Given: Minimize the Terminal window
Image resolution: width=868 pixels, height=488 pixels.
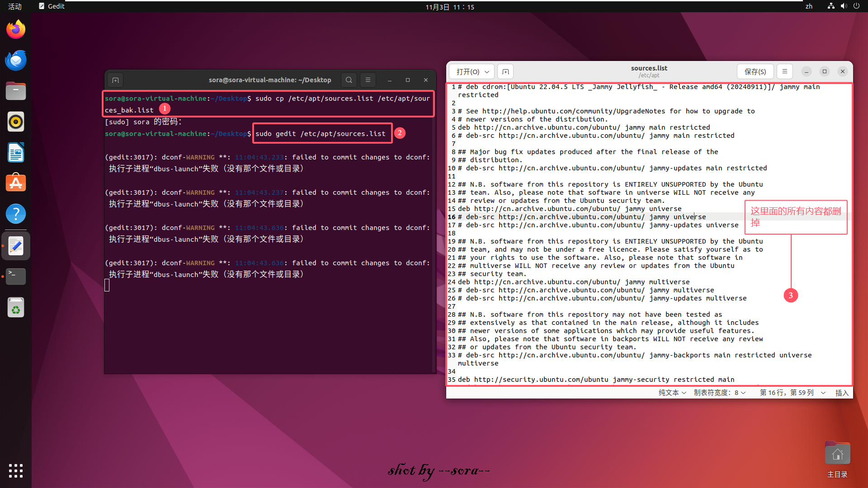Looking at the screenshot, I should (389, 80).
